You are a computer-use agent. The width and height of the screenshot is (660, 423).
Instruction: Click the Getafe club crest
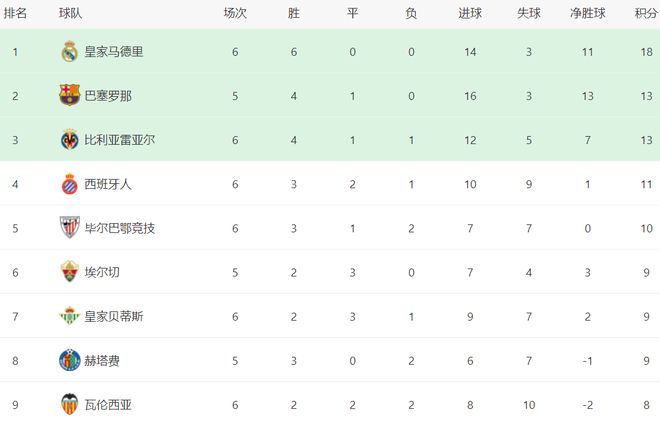coord(69,361)
